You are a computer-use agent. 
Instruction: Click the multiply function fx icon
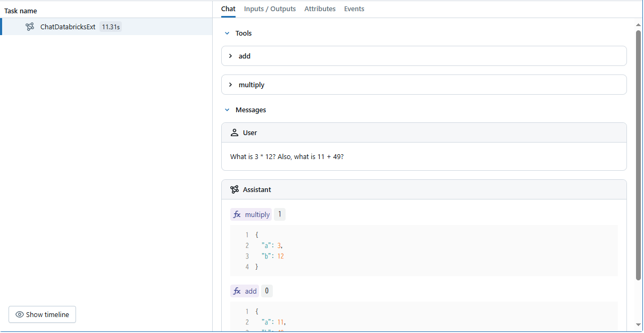(x=237, y=215)
